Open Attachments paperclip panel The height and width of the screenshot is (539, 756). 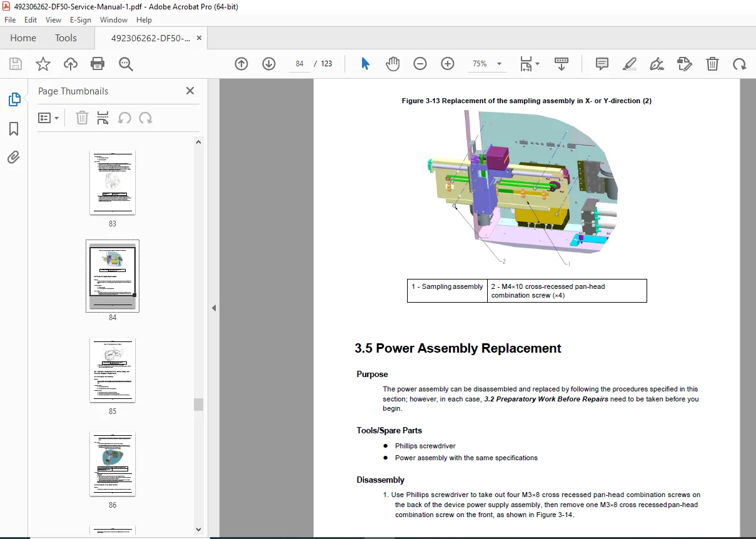(14, 157)
